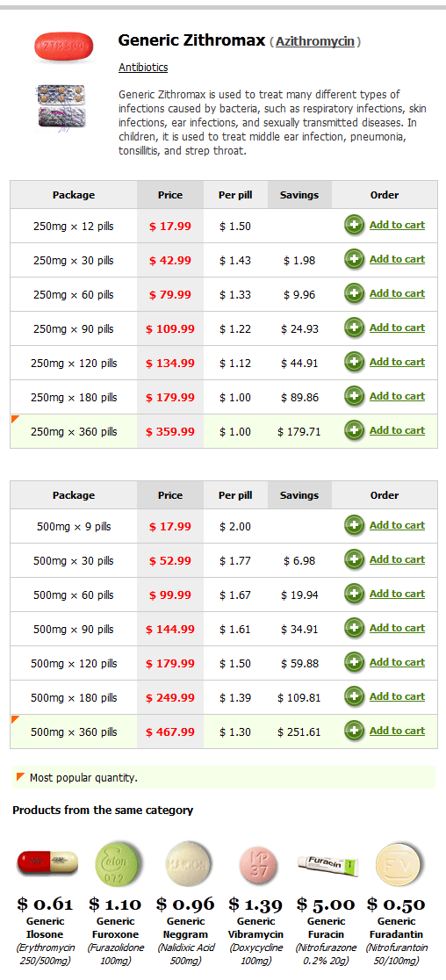
Task: Click green plus icon for 500mg × 60 pills
Action: (354, 594)
